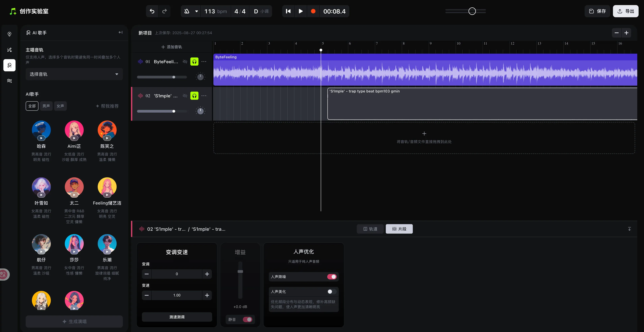The height and width of the screenshot is (332, 644).
Task: Disable the 人声降噪 switch
Action: pos(332,277)
